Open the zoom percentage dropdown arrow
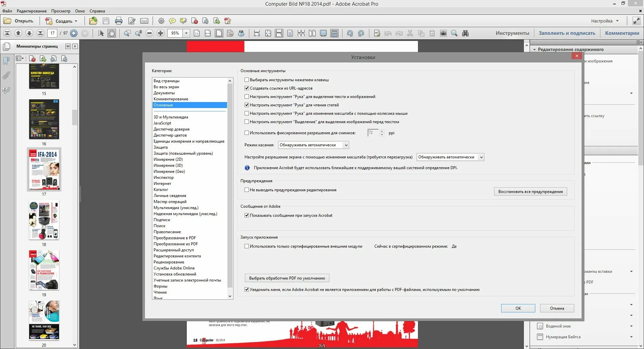The image size is (644, 349). tap(186, 33)
